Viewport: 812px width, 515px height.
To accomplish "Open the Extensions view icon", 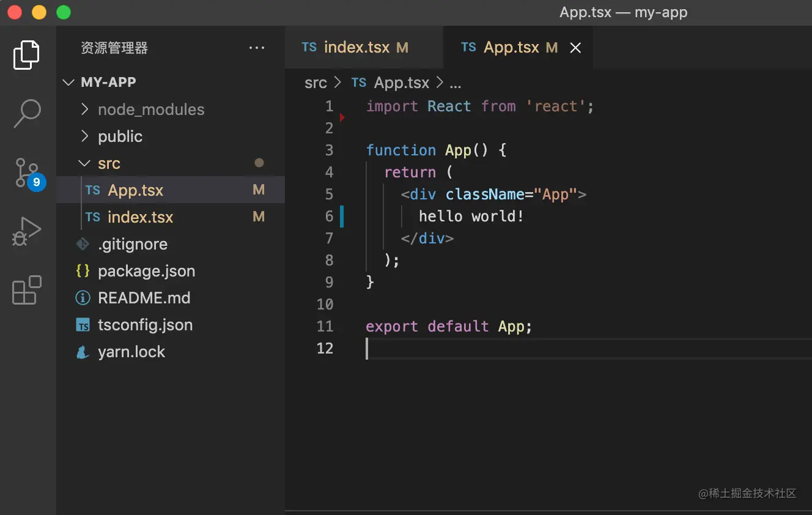I will coord(27,290).
